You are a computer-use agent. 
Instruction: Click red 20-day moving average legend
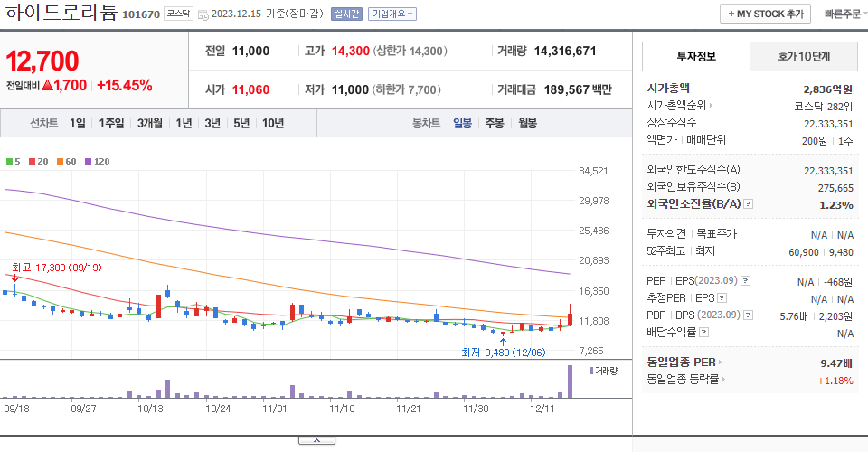pyautogui.click(x=39, y=162)
